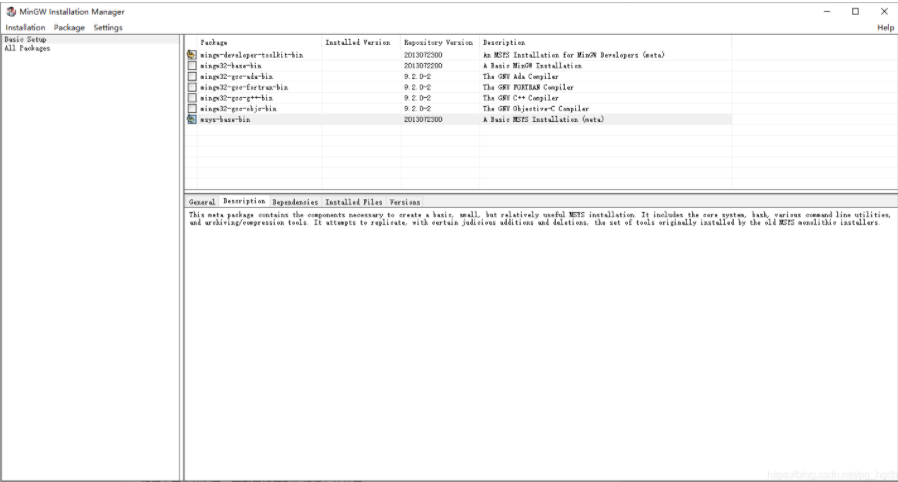Tick the checkbox for mingw32-base-bin
This screenshot has height=482, width=898.
click(192, 66)
